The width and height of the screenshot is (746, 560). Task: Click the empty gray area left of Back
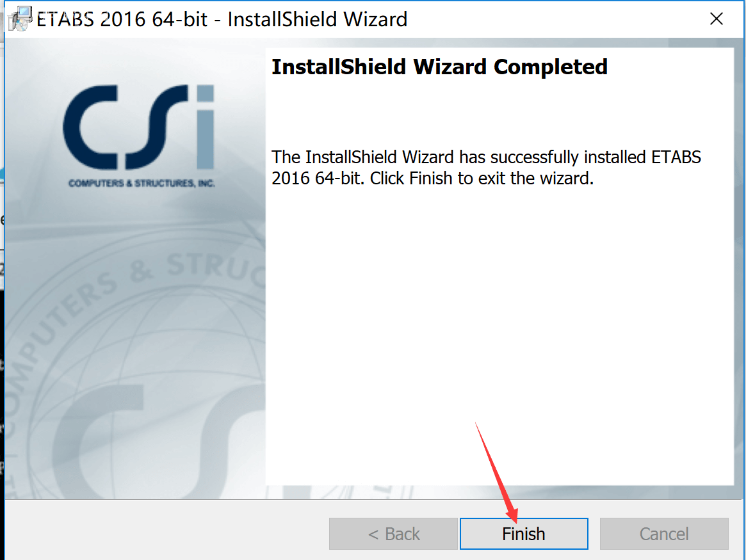pos(166,530)
